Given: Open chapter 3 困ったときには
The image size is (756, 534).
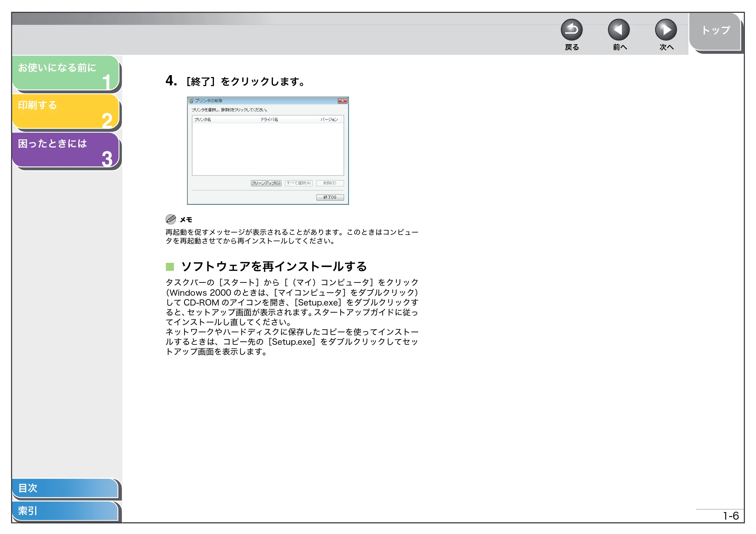Looking at the screenshot, I should click(x=66, y=150).
